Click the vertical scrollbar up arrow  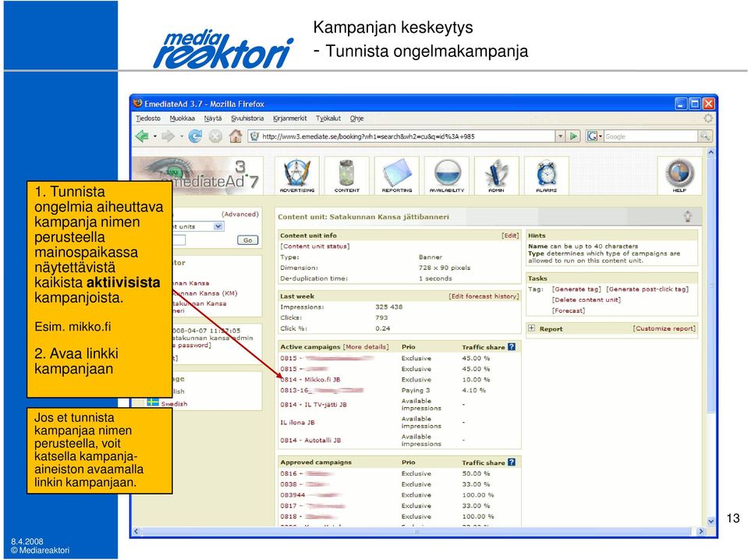pyautogui.click(x=711, y=153)
